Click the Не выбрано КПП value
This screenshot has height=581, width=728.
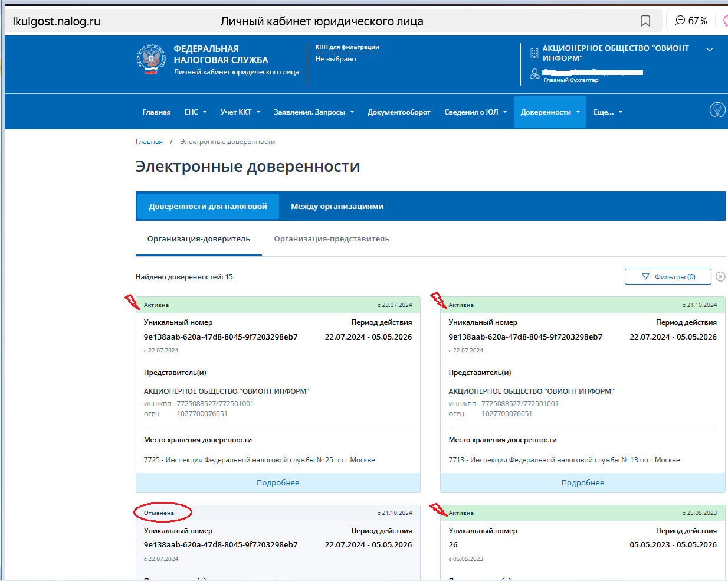click(x=336, y=59)
